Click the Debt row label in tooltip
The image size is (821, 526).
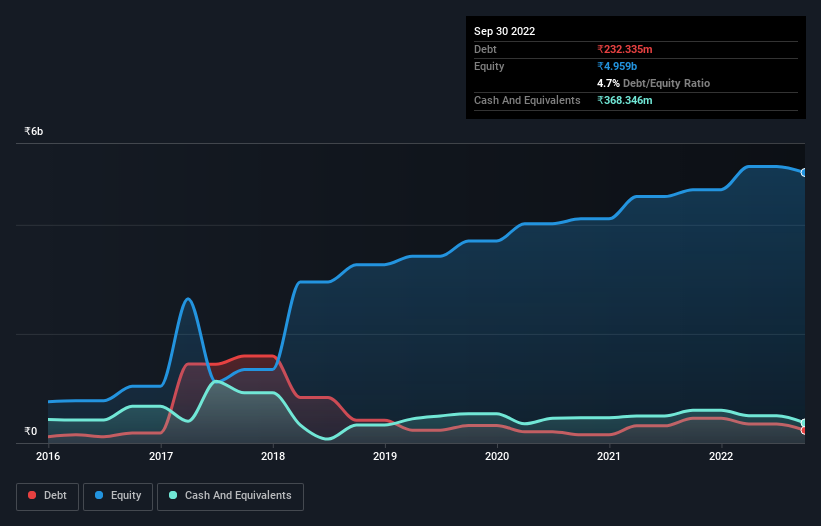point(485,49)
